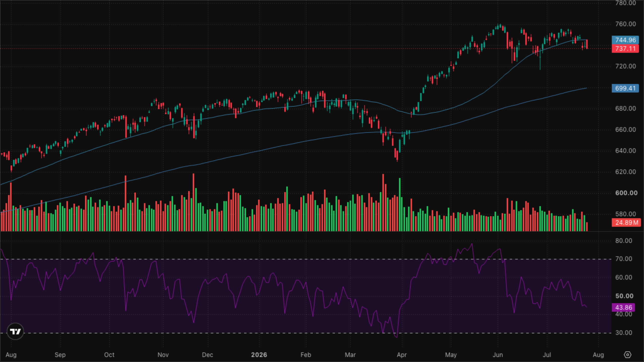Click the 640.00 price axis label
The height and width of the screenshot is (362, 644).
pyautogui.click(x=625, y=151)
